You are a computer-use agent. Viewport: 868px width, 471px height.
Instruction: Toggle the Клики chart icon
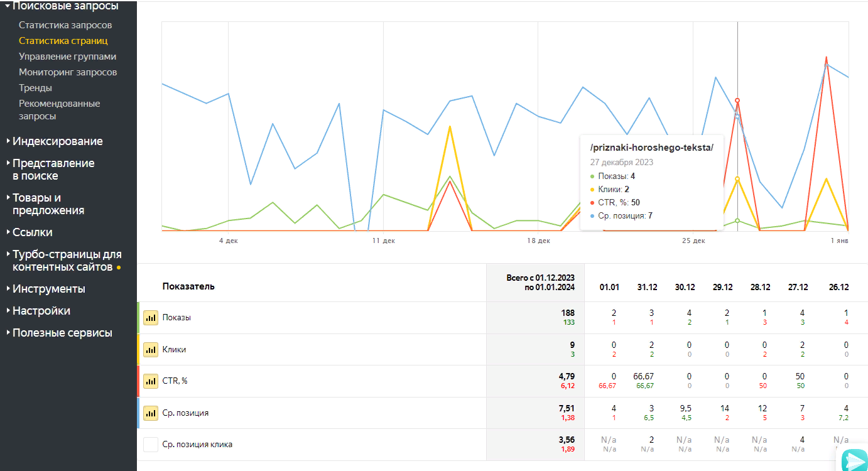(151, 349)
